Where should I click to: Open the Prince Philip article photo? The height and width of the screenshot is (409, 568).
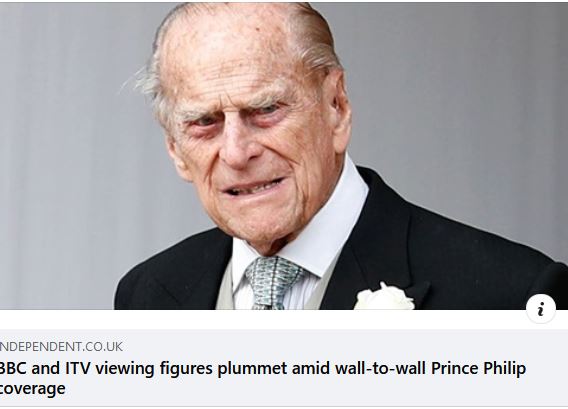click(x=284, y=156)
